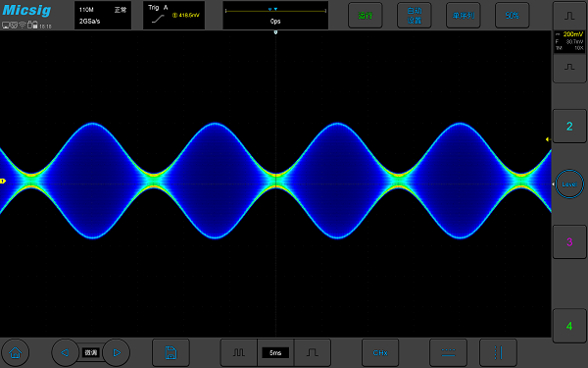Image resolution: width=588 pixels, height=368 pixels.
Task: Tap the 微调 fine-tune label
Action: pyautogui.click(x=91, y=352)
